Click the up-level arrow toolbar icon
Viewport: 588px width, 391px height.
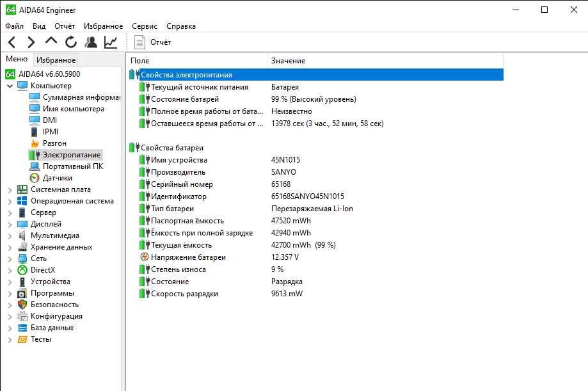(51, 41)
